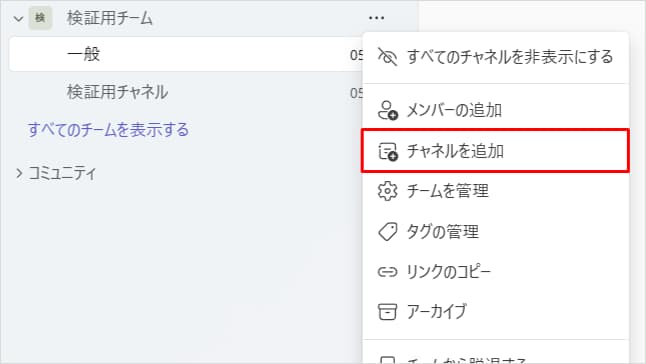Collapse the 検証用チーム team chevron
The image size is (646, 364).
[18, 19]
